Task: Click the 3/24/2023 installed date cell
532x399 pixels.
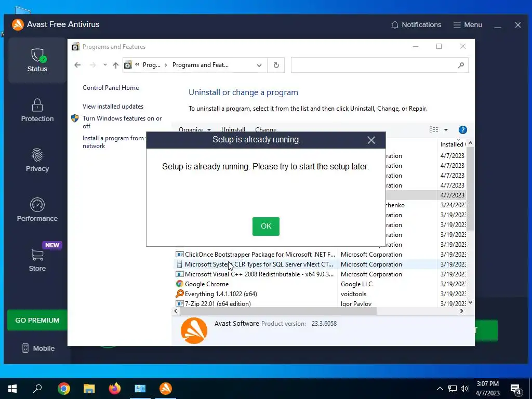Action: click(453, 205)
